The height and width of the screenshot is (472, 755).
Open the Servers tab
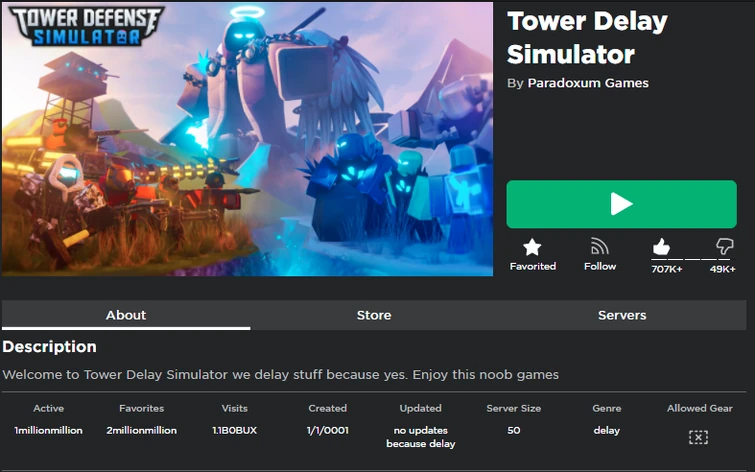(622, 315)
